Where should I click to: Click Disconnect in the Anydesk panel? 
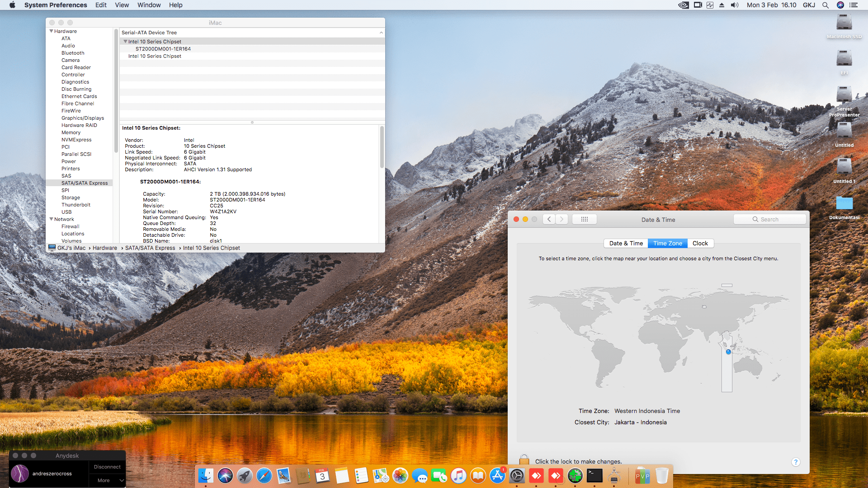point(107,467)
